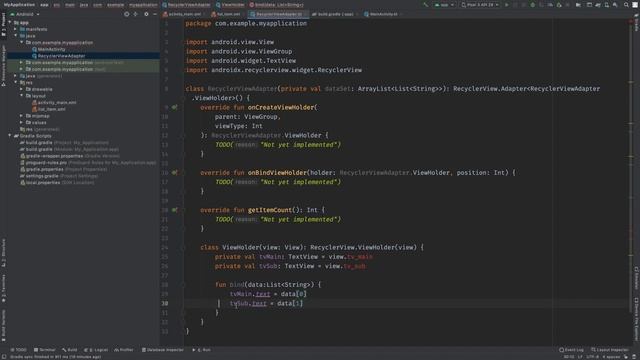Screen dimensions: 640x360
Task: Open the Run tool window at bottom
Action: tap(202, 350)
